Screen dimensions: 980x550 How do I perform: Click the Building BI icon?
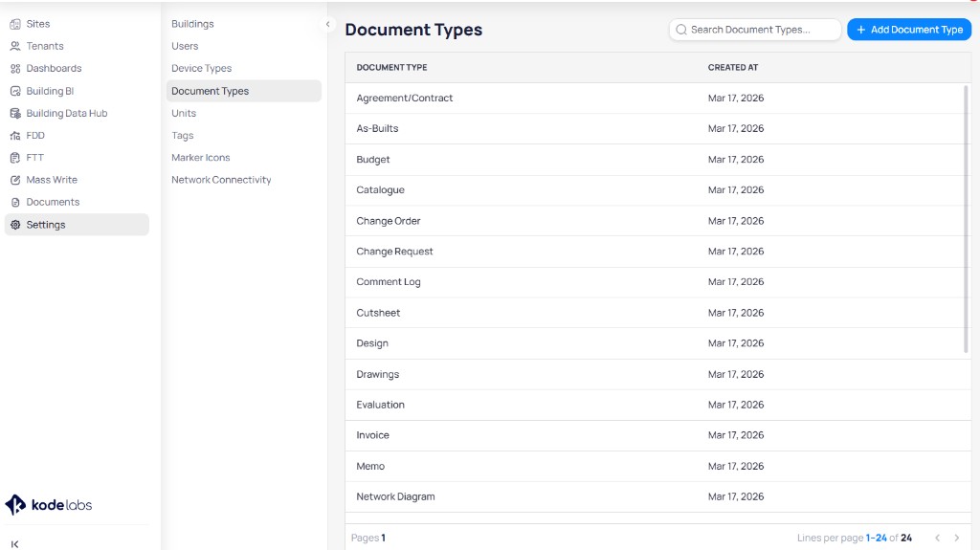(15, 91)
